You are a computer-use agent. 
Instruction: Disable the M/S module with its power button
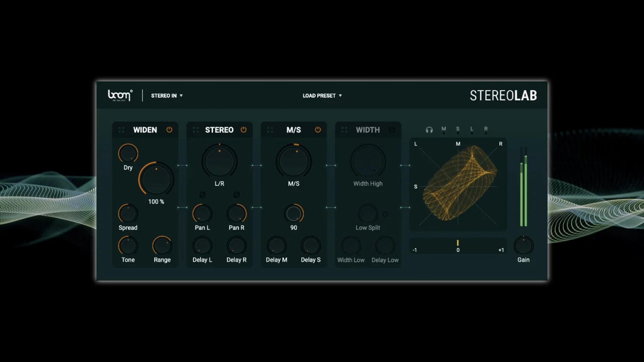318,130
